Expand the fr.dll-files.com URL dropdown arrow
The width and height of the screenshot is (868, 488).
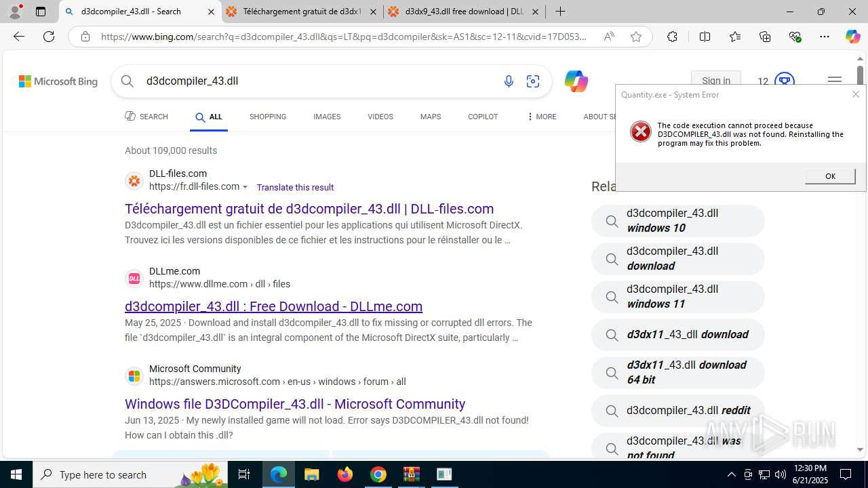click(245, 187)
